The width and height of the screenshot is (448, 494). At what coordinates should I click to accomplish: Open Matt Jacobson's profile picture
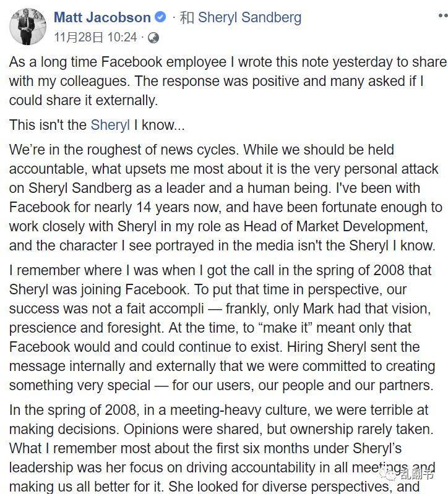coord(28,27)
